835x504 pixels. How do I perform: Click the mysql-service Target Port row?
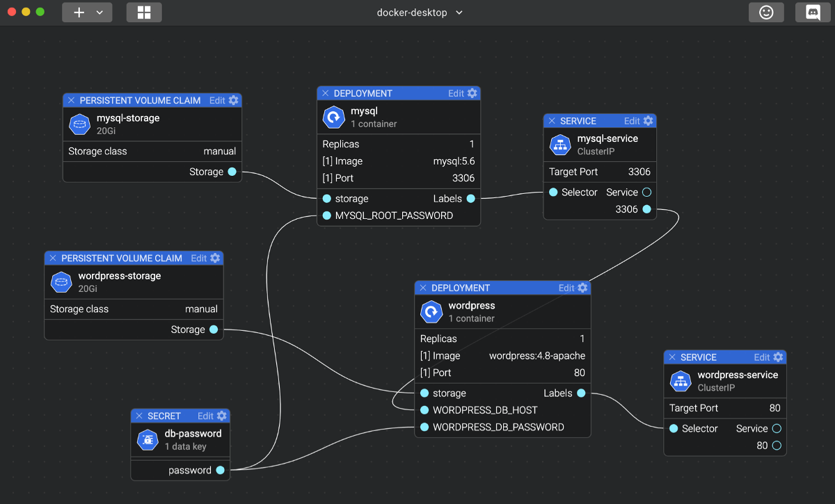point(600,172)
